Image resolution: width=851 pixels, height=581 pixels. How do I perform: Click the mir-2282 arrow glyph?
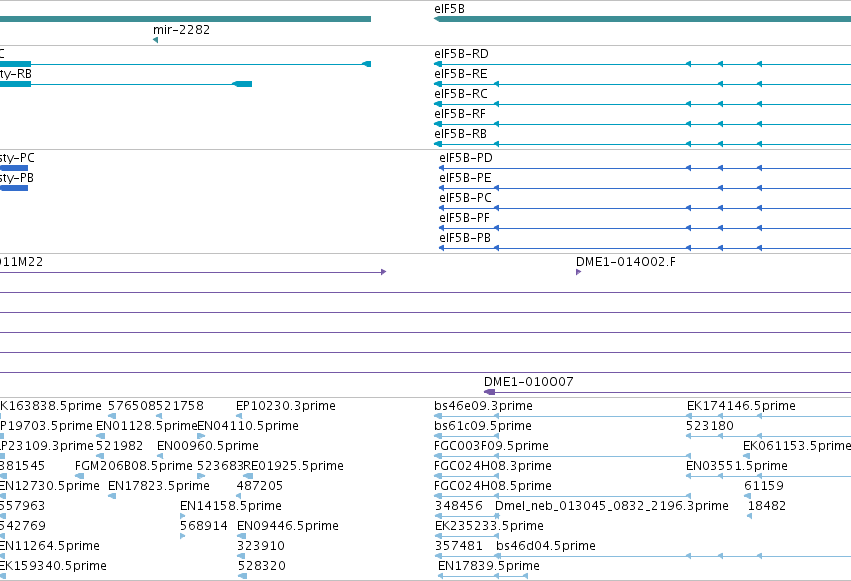[156, 40]
